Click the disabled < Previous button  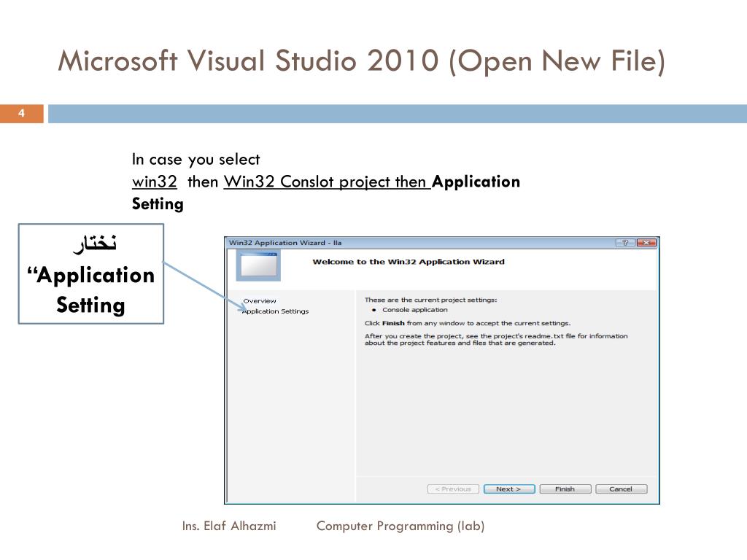[x=453, y=489]
